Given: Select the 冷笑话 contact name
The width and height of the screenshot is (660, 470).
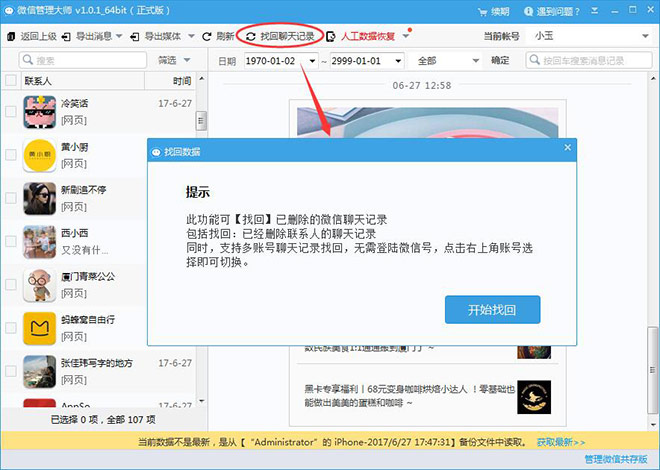Looking at the screenshot, I should pos(75,104).
